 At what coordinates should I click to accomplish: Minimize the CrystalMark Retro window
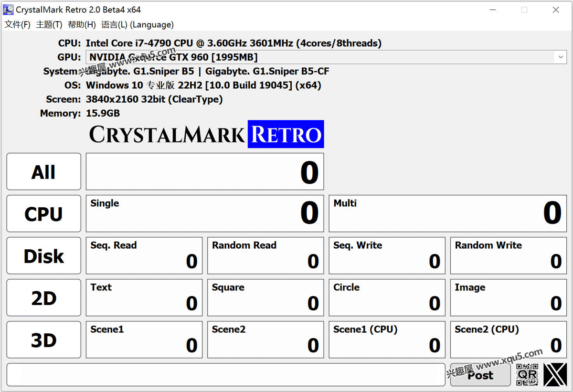click(492, 10)
